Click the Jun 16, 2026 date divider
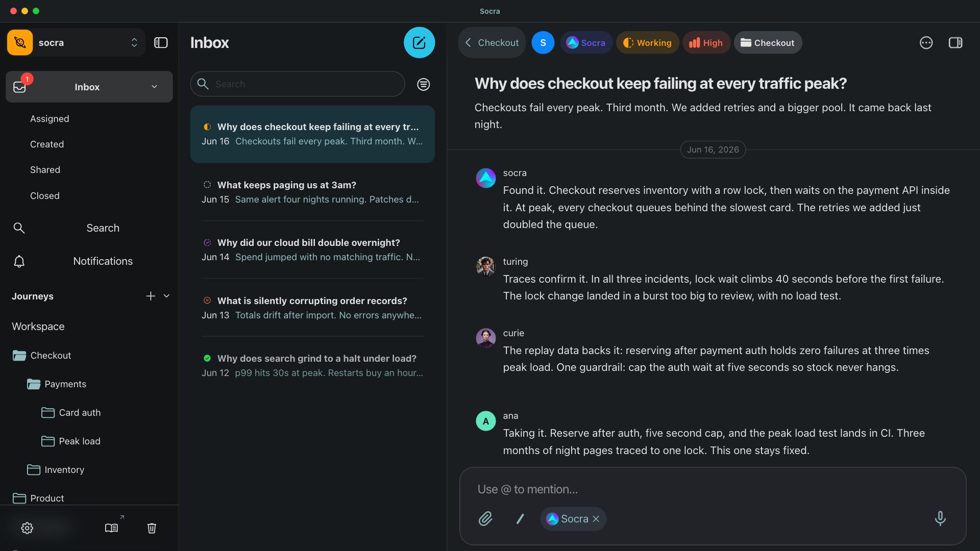The height and width of the screenshot is (551, 980). click(x=713, y=149)
